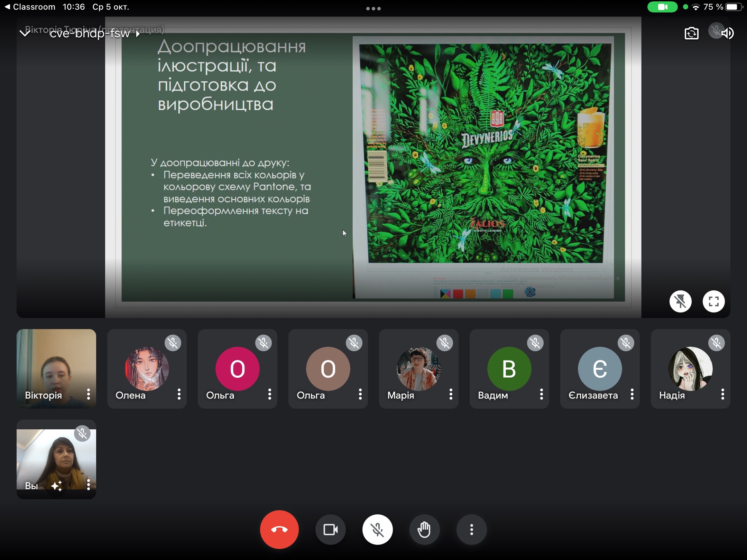Toggle your camera with the video button
Viewport: 747px width, 560px height.
331,530
